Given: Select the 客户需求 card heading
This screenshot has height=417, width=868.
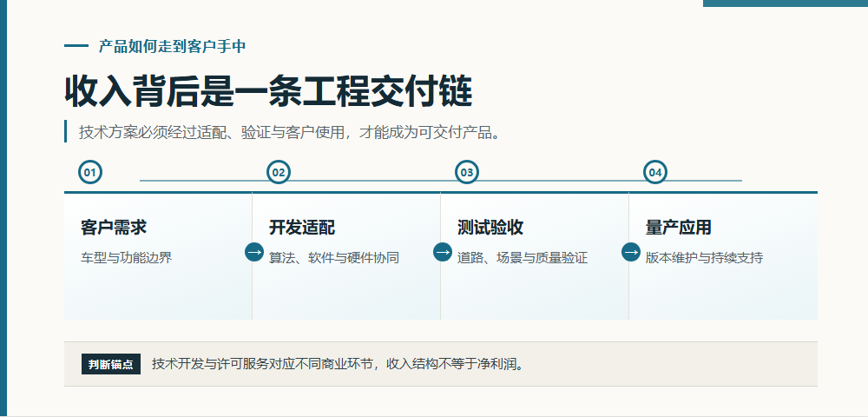Looking at the screenshot, I should coord(114,227).
